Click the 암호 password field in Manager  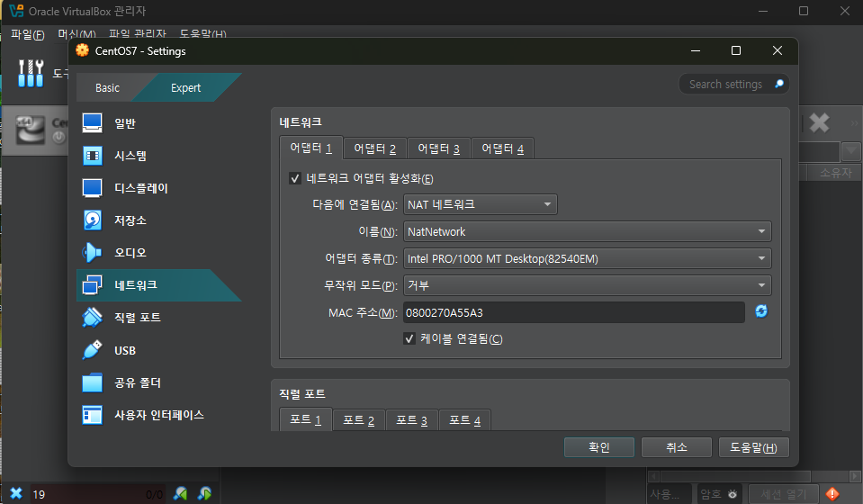719,494
